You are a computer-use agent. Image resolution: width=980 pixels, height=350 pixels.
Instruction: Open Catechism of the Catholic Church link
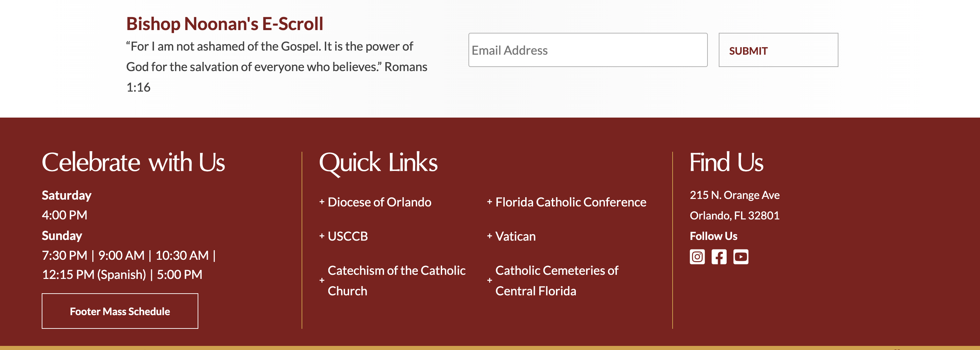(396, 280)
